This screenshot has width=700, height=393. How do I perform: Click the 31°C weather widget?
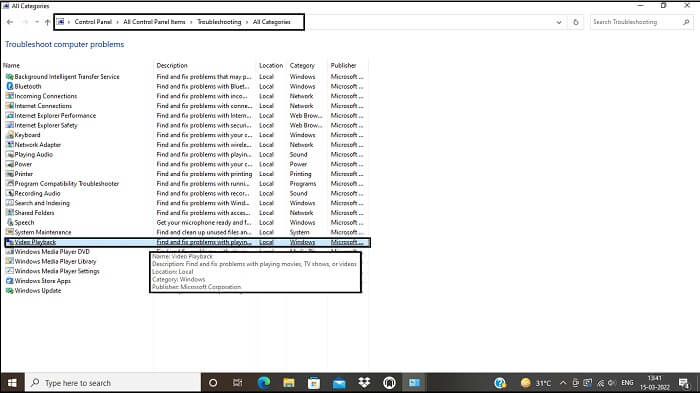pos(536,383)
